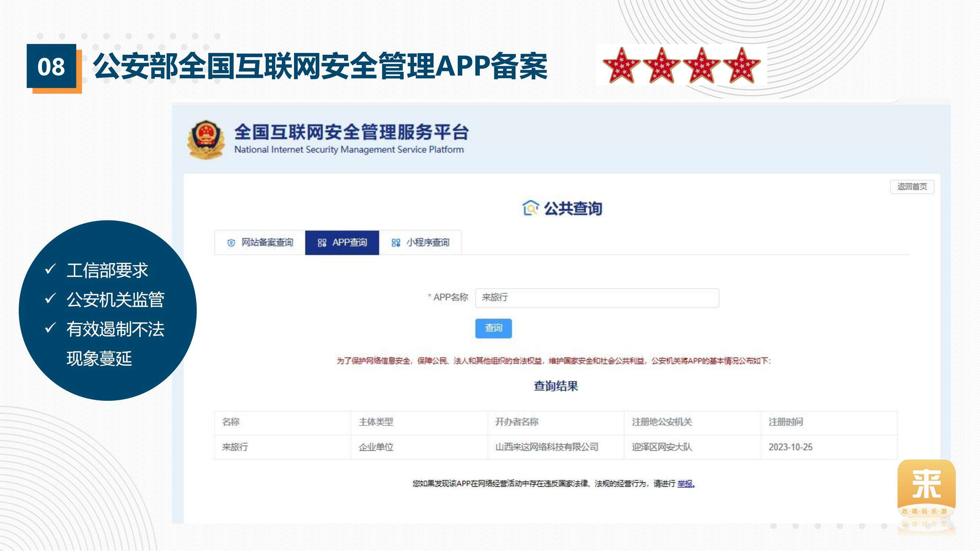Click the grid icon beside APP查询
980x551 pixels.
coord(322,242)
